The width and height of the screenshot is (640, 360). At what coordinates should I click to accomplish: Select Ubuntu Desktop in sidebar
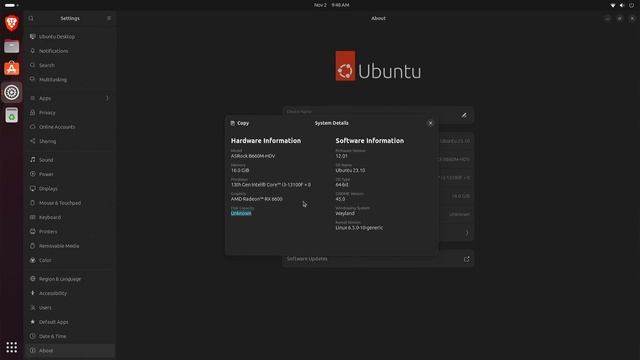tap(70, 37)
